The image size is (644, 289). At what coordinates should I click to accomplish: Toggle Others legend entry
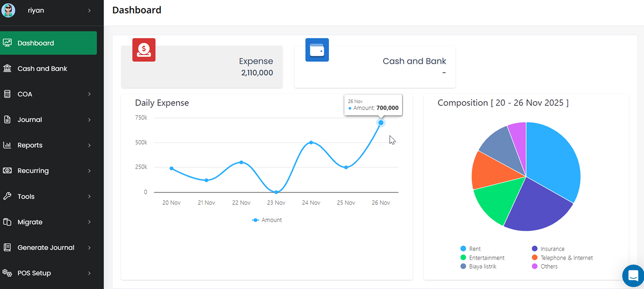tap(545, 266)
